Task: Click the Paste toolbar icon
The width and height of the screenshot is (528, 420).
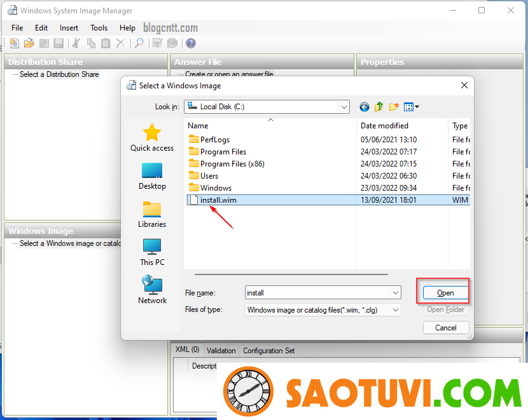Action: [x=106, y=43]
